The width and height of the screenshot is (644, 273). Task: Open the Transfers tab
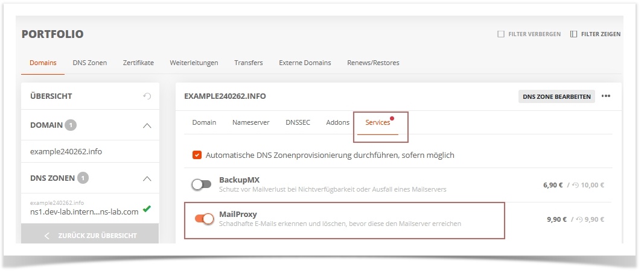point(249,63)
